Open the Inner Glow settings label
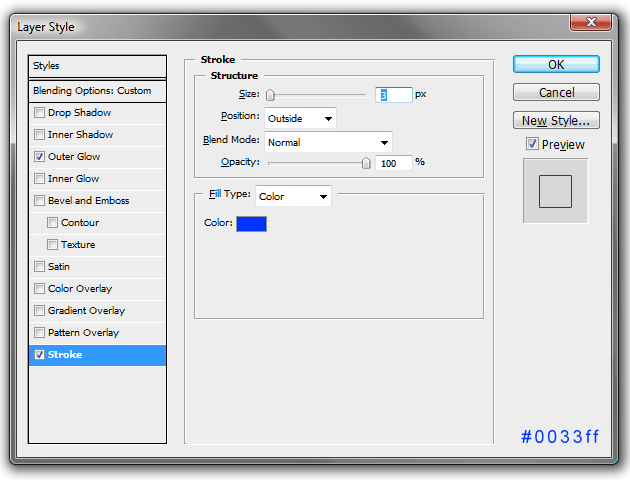The height and width of the screenshot is (480, 630). (x=74, y=179)
